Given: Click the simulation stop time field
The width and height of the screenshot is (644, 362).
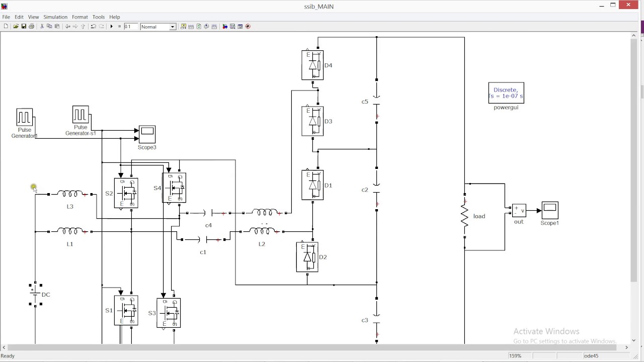Looking at the screenshot, I should pos(131,26).
